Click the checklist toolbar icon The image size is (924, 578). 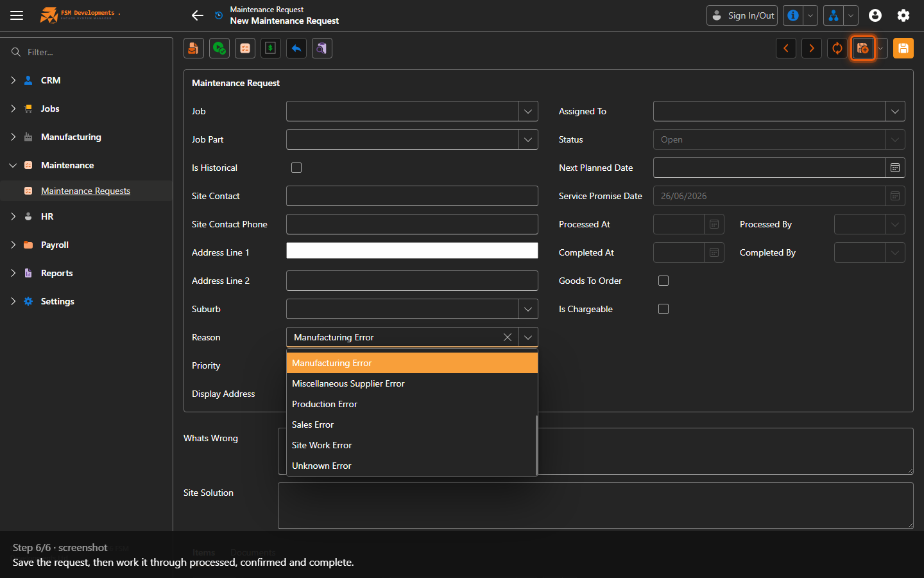tap(245, 48)
